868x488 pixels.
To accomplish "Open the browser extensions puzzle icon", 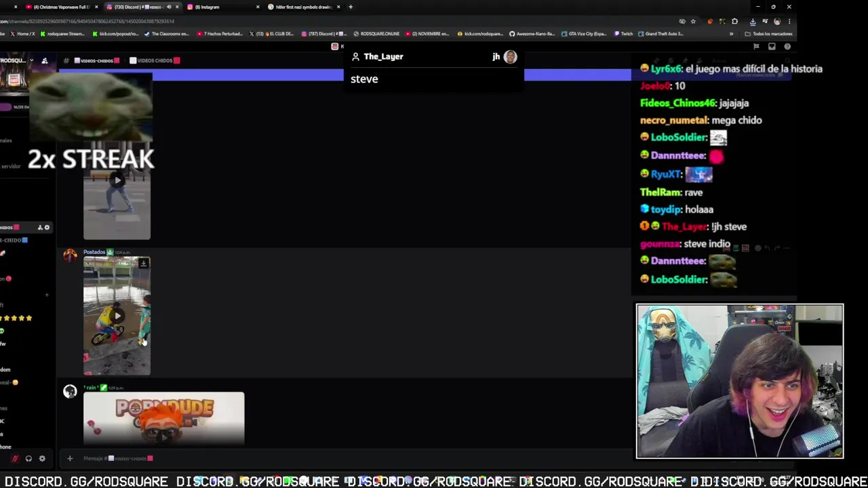I will [x=734, y=21].
